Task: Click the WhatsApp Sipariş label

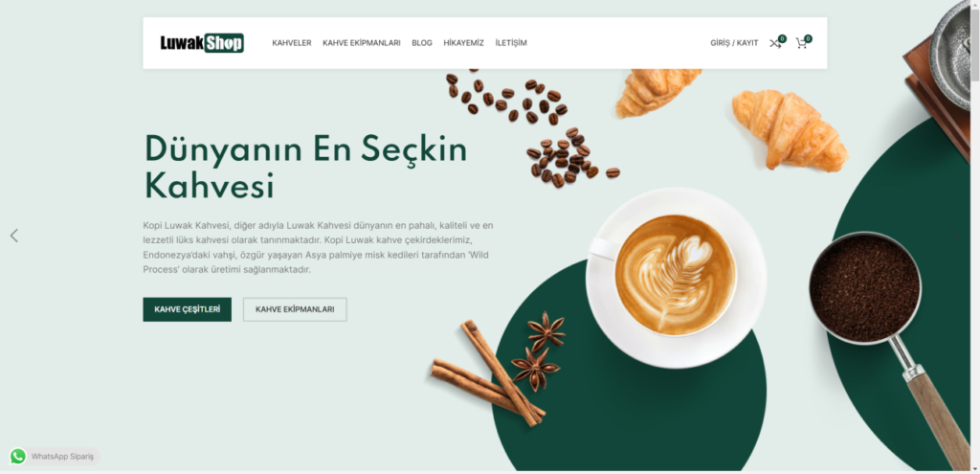Action: pos(62,457)
